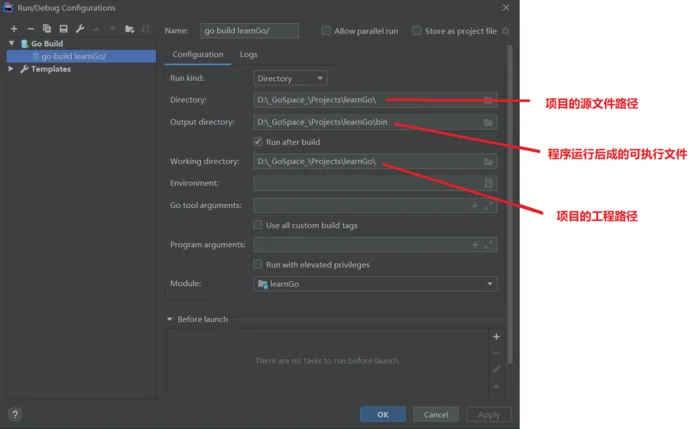Browse folder for the Output directory field
Image resolution: width=700 pixels, height=429 pixels.
[x=488, y=122]
